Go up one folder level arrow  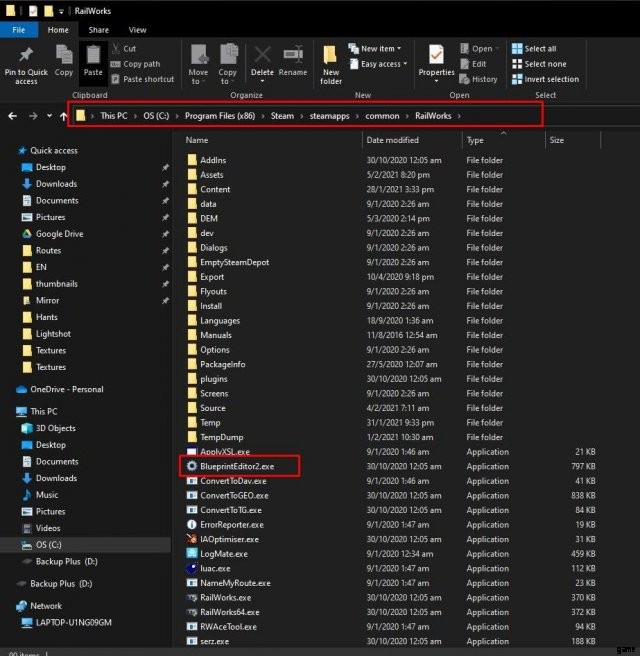[64, 116]
